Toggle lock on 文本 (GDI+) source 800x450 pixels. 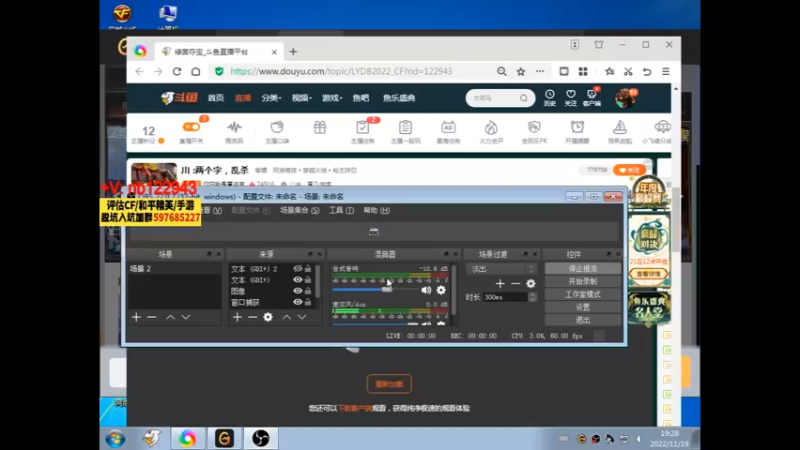pos(308,280)
